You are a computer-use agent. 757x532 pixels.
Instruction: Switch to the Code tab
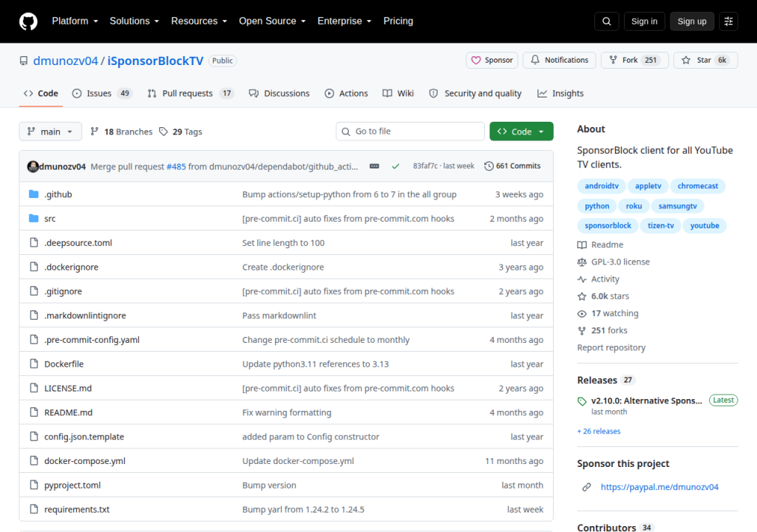(x=41, y=93)
